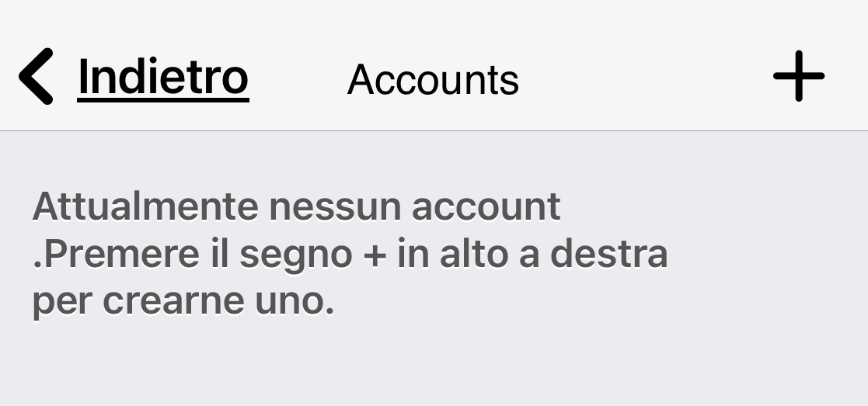Go back via the Indietro link
This screenshot has height=406, width=868.
(162, 78)
